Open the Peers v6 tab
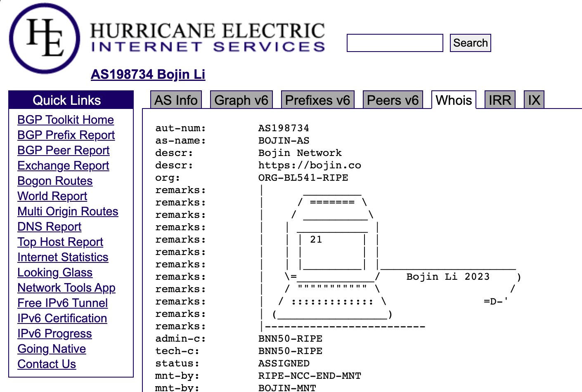 (393, 100)
